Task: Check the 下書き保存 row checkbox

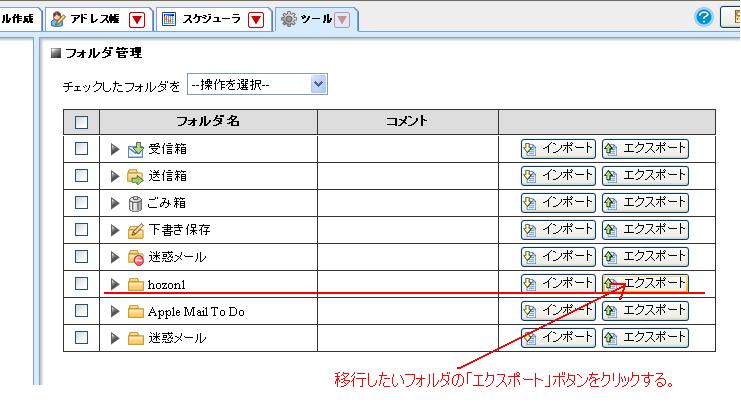Action: click(x=81, y=229)
